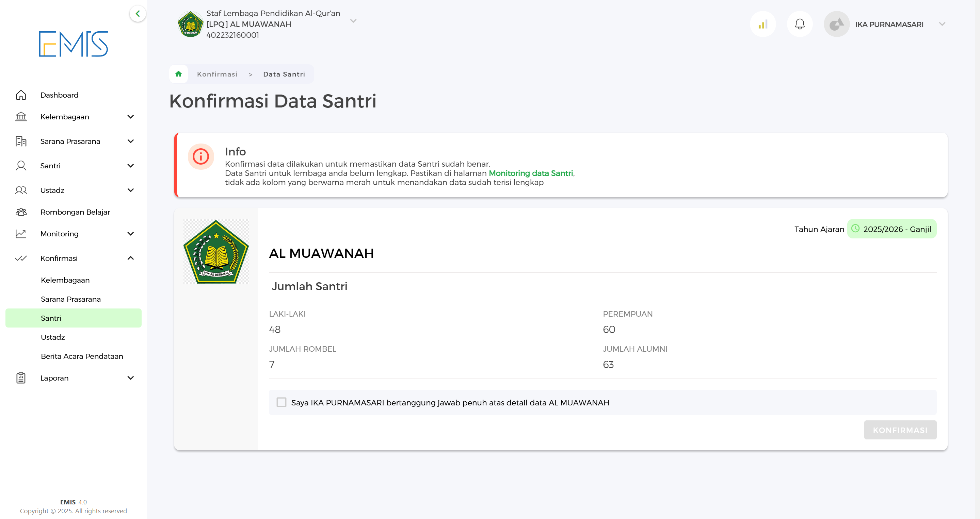The width and height of the screenshot is (980, 519).
Task: Open the institution switcher dropdown arrow
Action: (353, 21)
